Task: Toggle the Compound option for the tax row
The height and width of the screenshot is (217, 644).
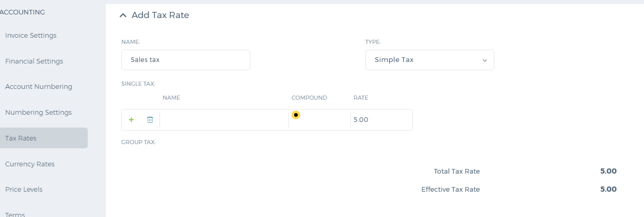Action: (x=296, y=115)
